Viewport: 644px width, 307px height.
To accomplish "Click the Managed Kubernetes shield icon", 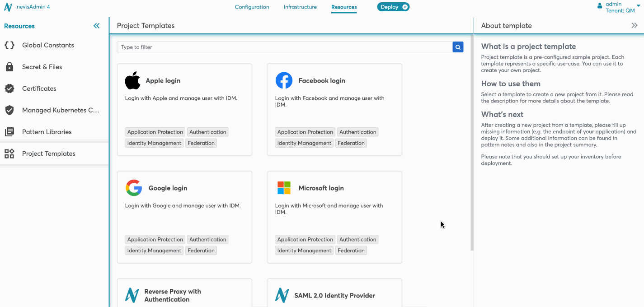I will 9,110.
